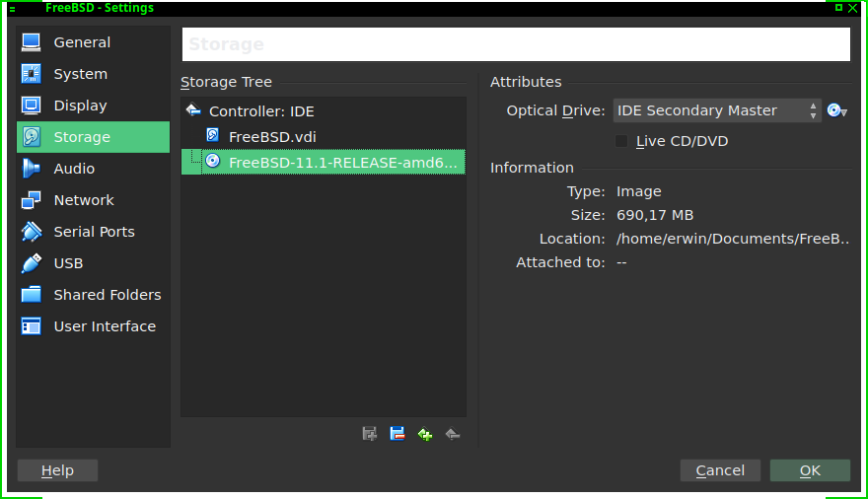The image size is (868, 499).
Task: Open Audio speaker icon
Action: pyautogui.click(x=31, y=169)
